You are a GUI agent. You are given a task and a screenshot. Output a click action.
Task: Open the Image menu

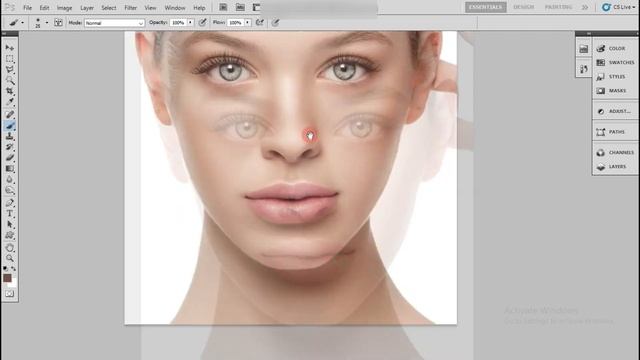(x=64, y=8)
